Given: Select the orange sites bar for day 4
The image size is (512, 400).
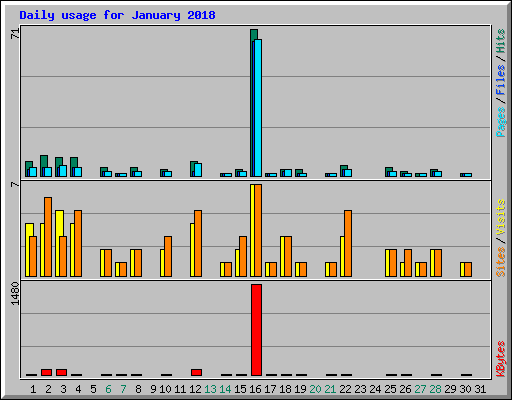Looking at the screenshot, I should (x=78, y=243).
